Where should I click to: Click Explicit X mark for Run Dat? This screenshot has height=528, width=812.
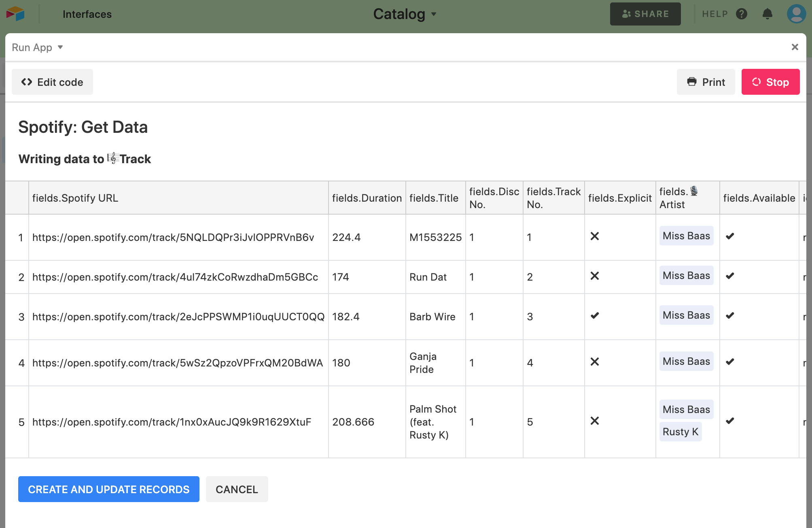pyautogui.click(x=594, y=276)
